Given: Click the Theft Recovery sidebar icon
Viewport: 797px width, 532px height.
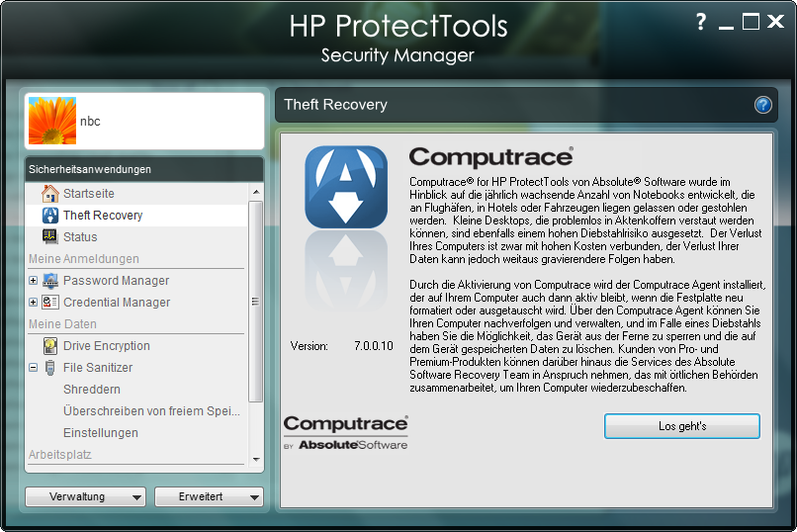Looking at the screenshot, I should coord(50,216).
